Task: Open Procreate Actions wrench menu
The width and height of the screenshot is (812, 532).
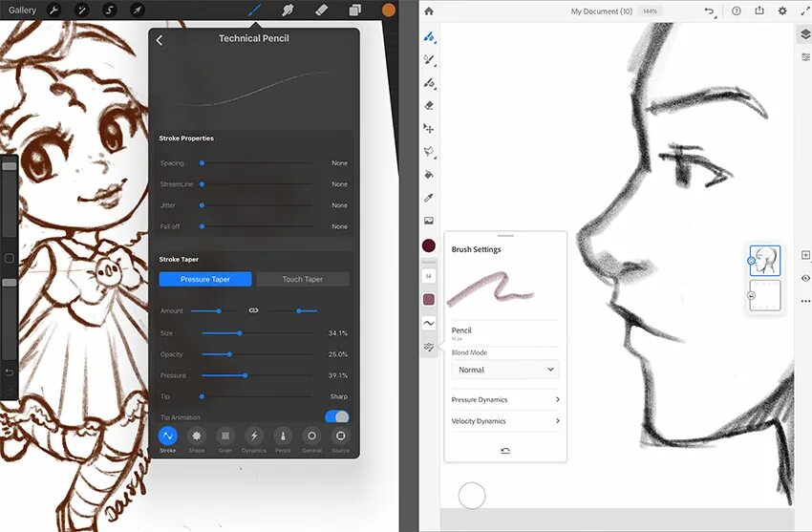Action: [53, 10]
